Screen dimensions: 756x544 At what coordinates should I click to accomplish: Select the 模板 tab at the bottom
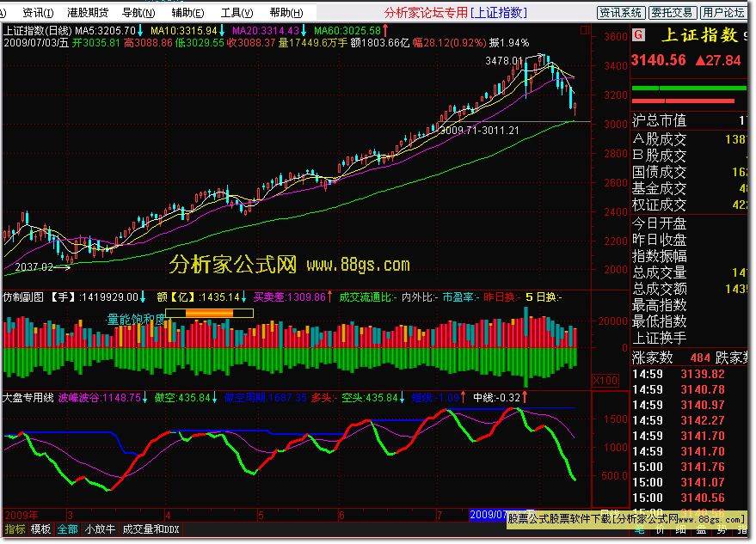coord(40,529)
